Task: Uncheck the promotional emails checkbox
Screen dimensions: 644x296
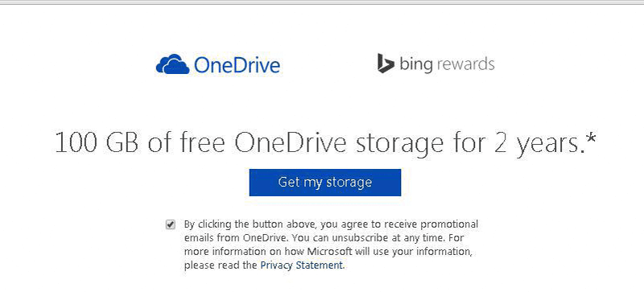Action: [171, 224]
